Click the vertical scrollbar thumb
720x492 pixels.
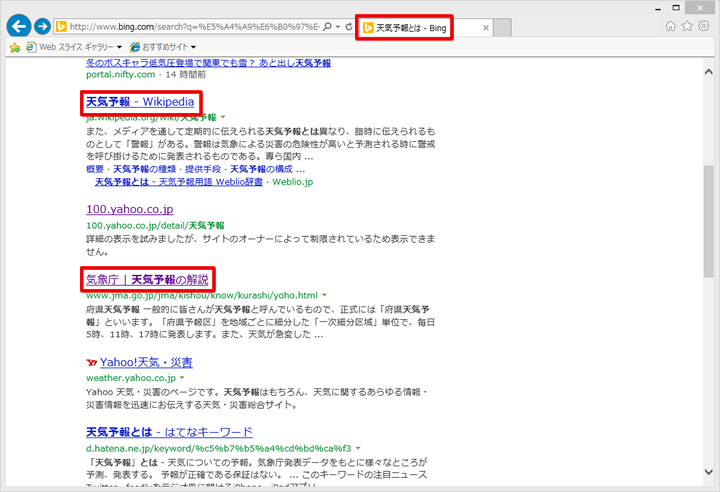pyautogui.click(x=709, y=221)
